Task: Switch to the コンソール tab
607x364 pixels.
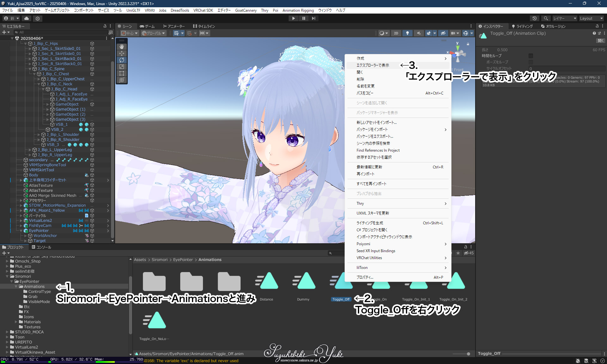Action: coord(41,247)
